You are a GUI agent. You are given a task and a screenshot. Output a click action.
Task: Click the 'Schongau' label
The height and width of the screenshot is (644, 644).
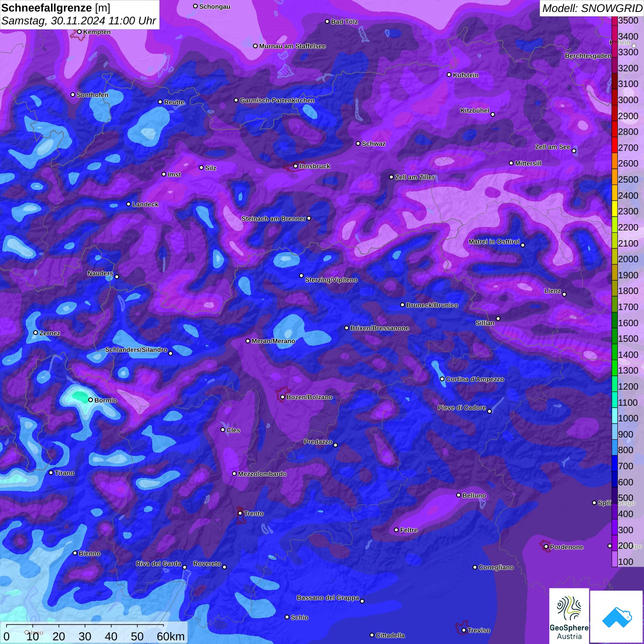tap(215, 6)
